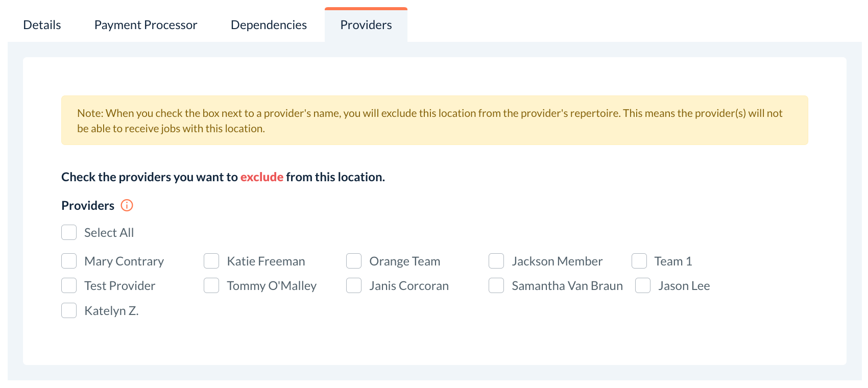Switch to the Payment Processor tab
Image resolution: width=868 pixels, height=388 pixels.
pos(146,25)
